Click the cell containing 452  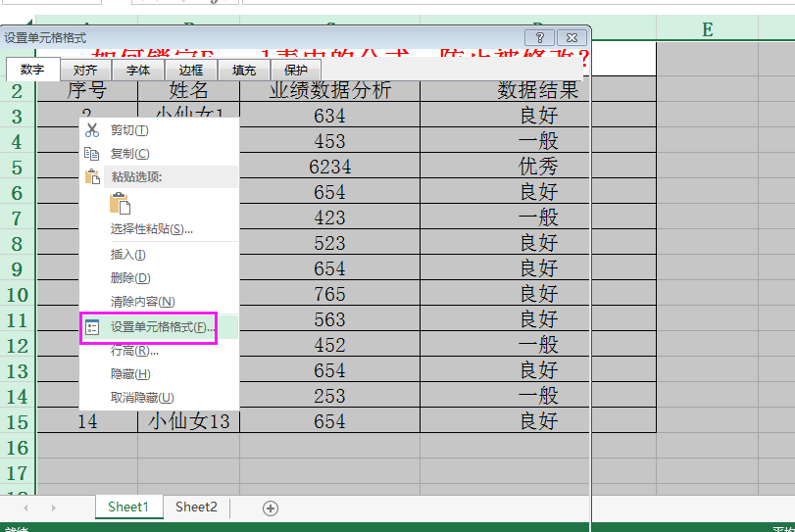pyautogui.click(x=329, y=345)
